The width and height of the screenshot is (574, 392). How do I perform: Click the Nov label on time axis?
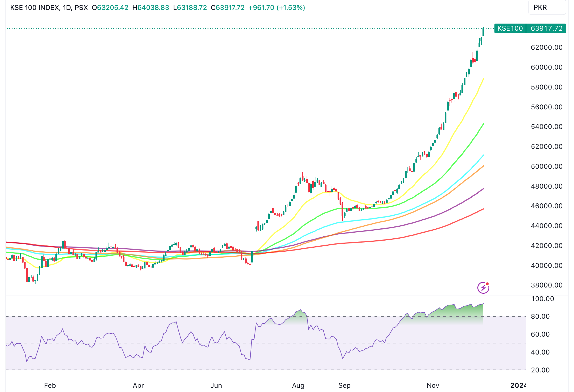[x=433, y=385]
